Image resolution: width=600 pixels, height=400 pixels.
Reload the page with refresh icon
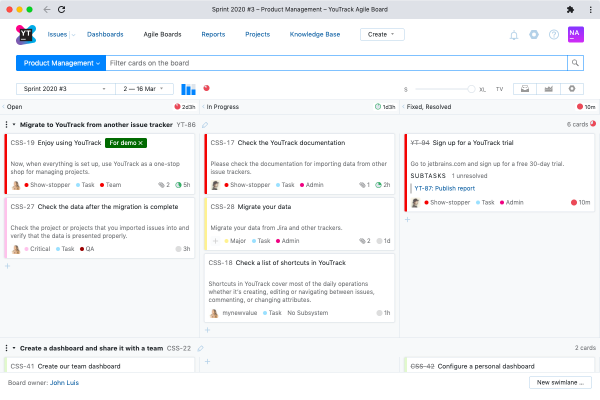[x=61, y=10]
